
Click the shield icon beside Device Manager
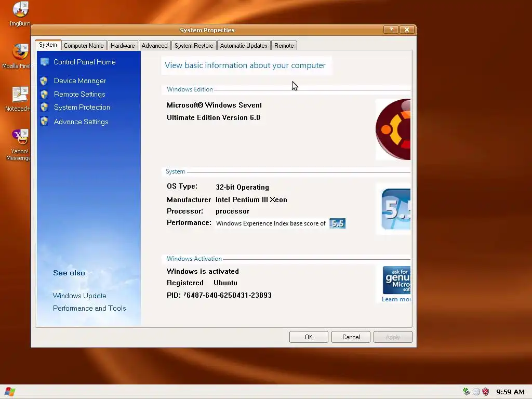[x=44, y=81]
